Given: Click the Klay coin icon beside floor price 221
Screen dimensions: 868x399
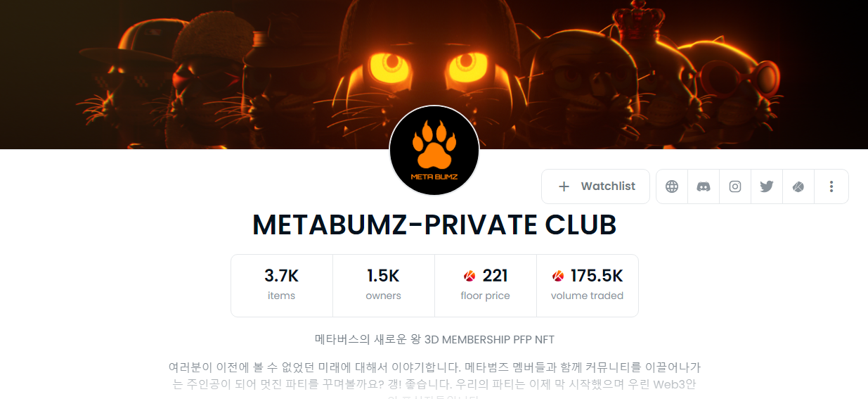Looking at the screenshot, I should coord(469,276).
